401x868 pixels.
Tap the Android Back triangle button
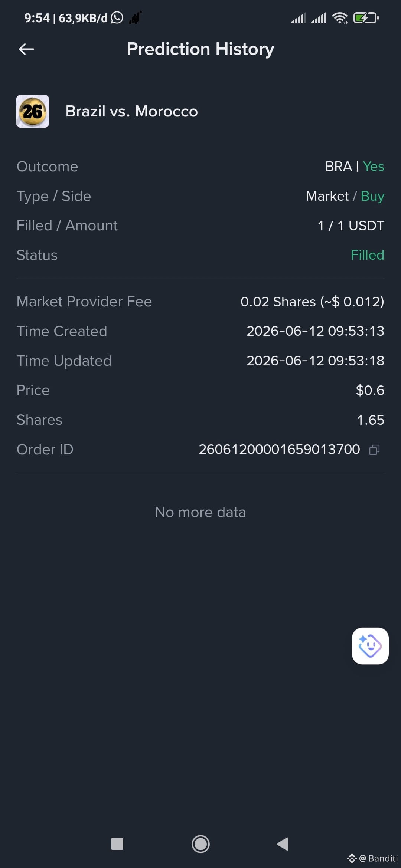pos(283,844)
